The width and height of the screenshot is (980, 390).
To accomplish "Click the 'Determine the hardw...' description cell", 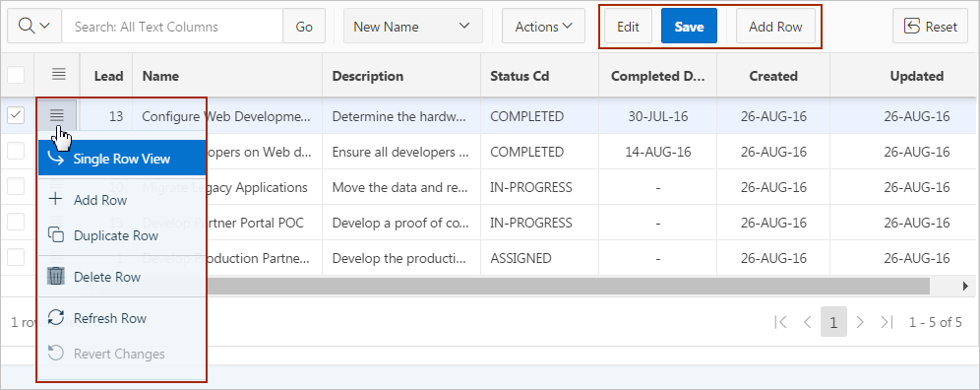I will pyautogui.click(x=401, y=116).
